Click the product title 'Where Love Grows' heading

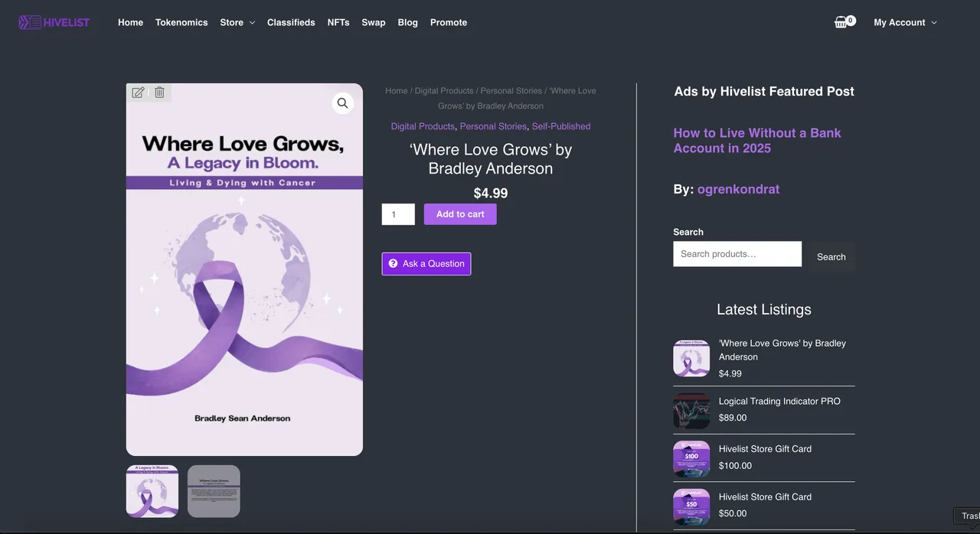coord(491,159)
